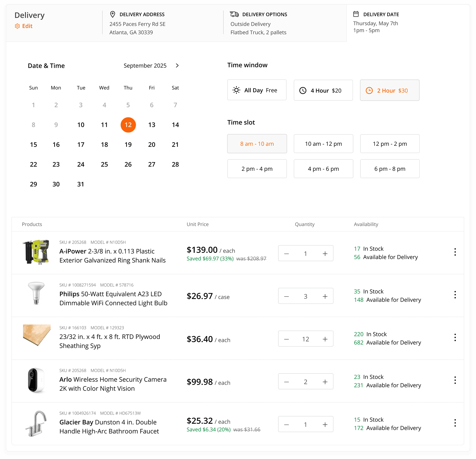Open kebab menu for A-iPower nails row
This screenshot has width=476, height=459.
[x=455, y=252]
